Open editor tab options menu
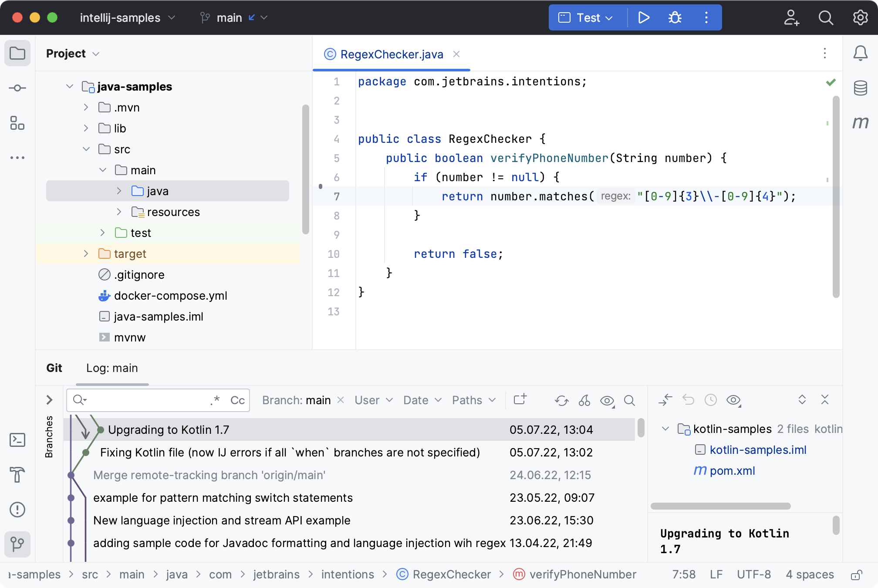This screenshot has height=588, width=878. (x=825, y=54)
